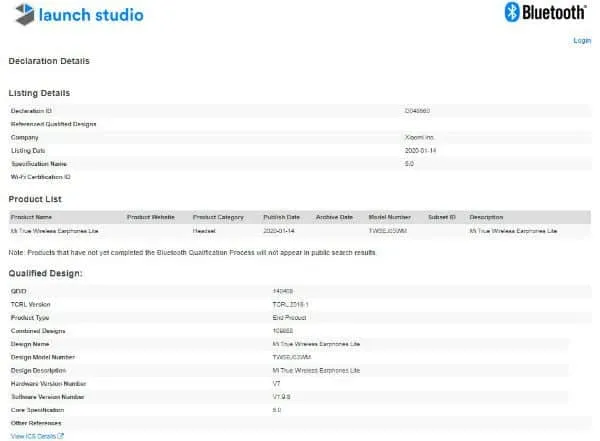The width and height of the screenshot is (600, 441).
Task: Click the Archive Date column header
Action: point(334,217)
